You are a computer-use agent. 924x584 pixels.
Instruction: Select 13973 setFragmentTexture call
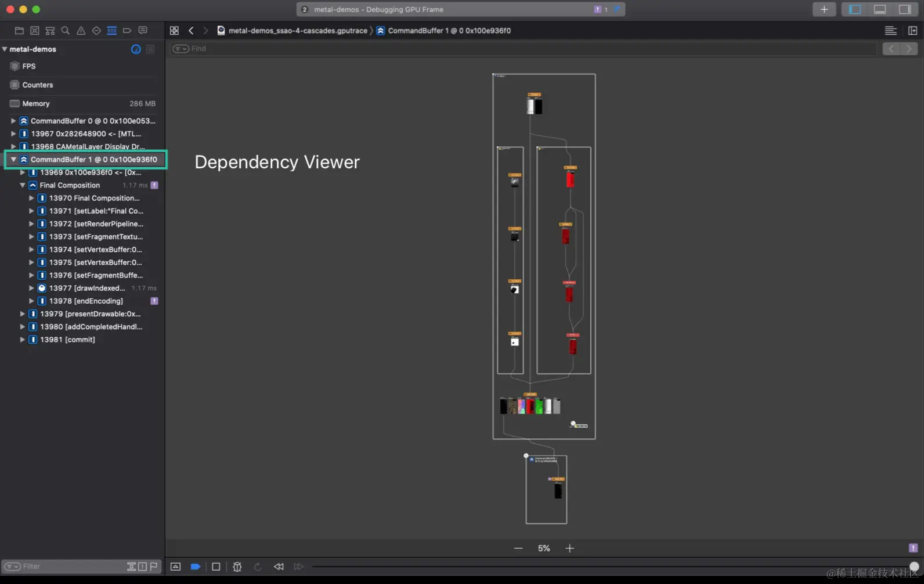96,237
